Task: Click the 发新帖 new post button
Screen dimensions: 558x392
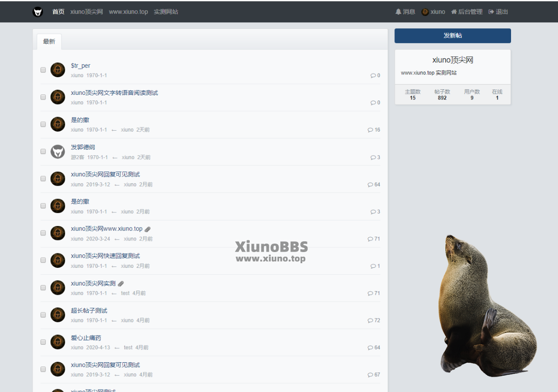Action: click(452, 36)
